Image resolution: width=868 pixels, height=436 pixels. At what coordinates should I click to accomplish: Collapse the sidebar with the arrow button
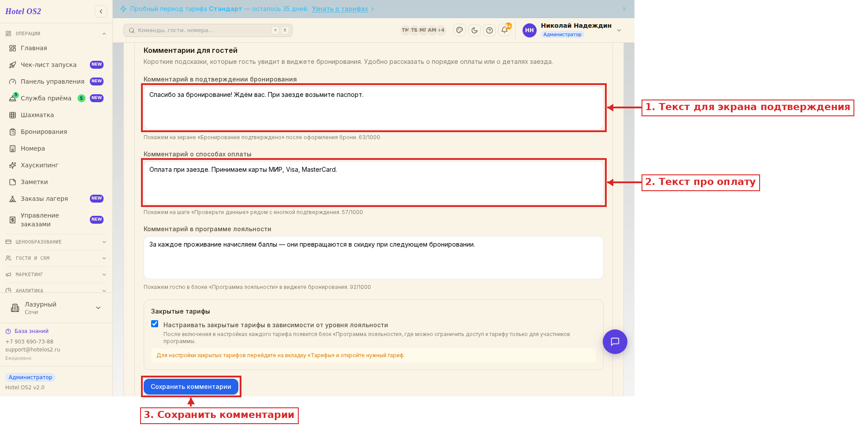coord(101,11)
